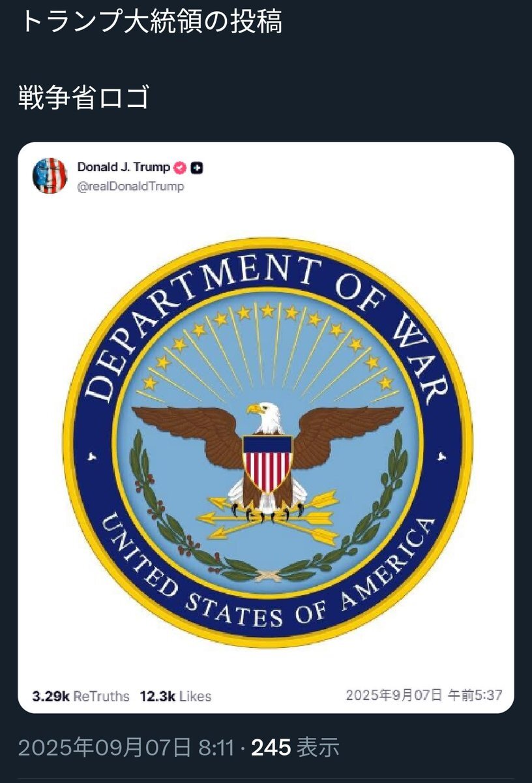The image size is (532, 783).
Task: Click the striped shield on the eagle
Action: point(267,462)
